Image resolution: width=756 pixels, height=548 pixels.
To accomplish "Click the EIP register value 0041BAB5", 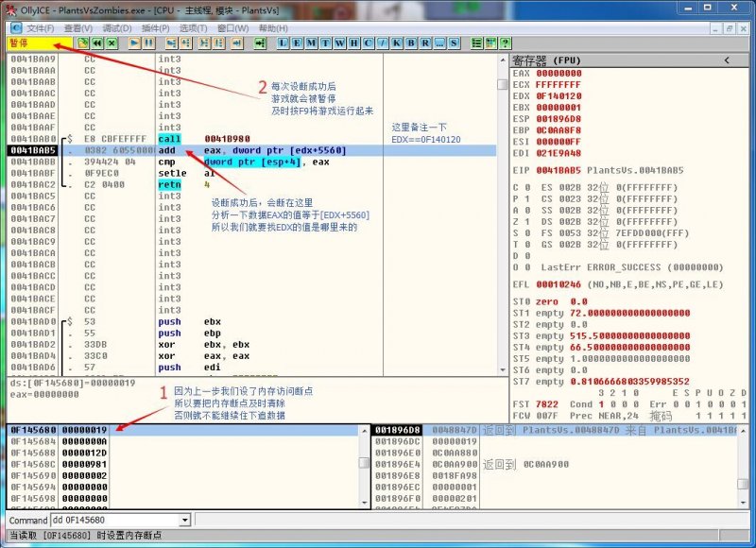I will click(558, 170).
